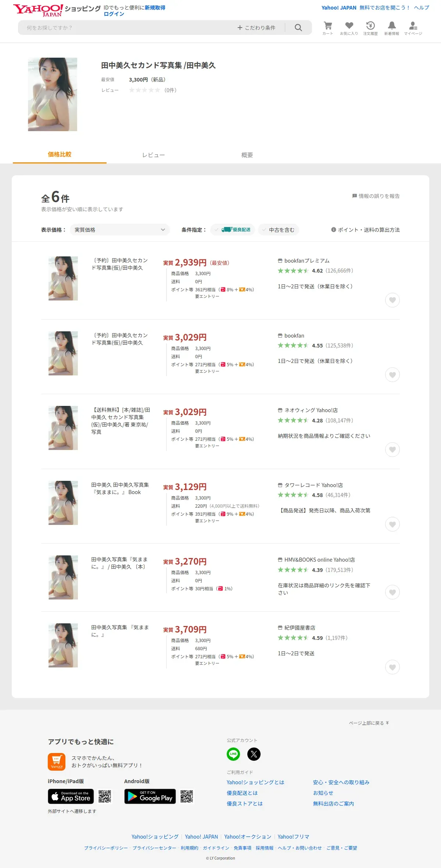Click プライバシーポリシー footer link
The image size is (441, 868).
106,848
